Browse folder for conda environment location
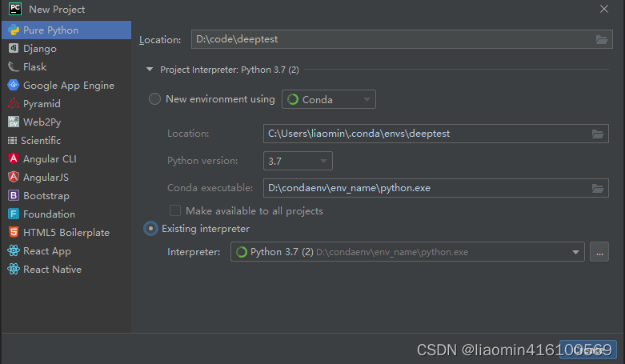625x364 pixels. point(598,134)
